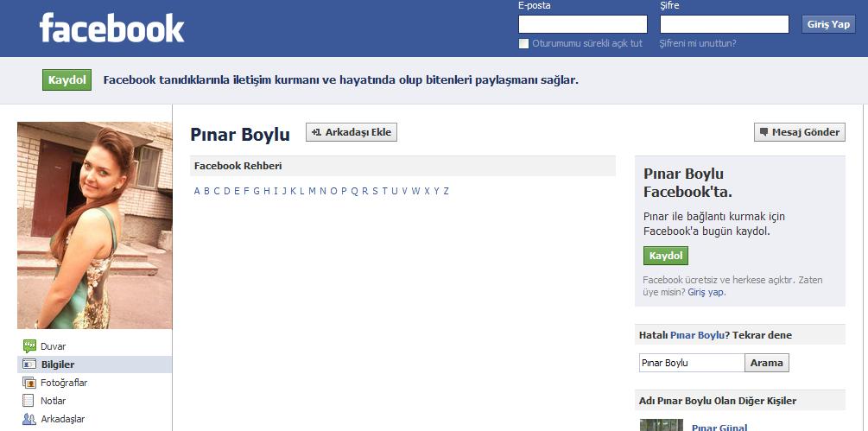Open Pınar Günal's thumbnail photo

661,425
